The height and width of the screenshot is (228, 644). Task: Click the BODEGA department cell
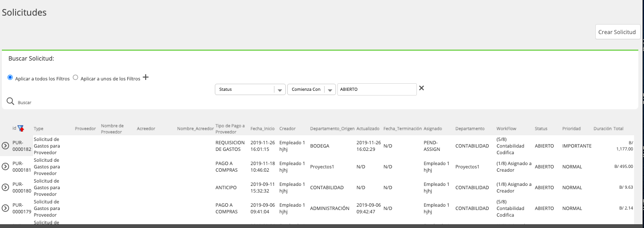[x=319, y=146]
